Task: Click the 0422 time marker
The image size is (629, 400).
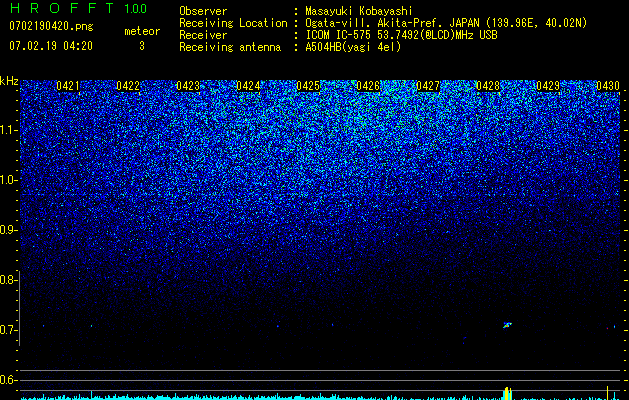Action: 128,86
